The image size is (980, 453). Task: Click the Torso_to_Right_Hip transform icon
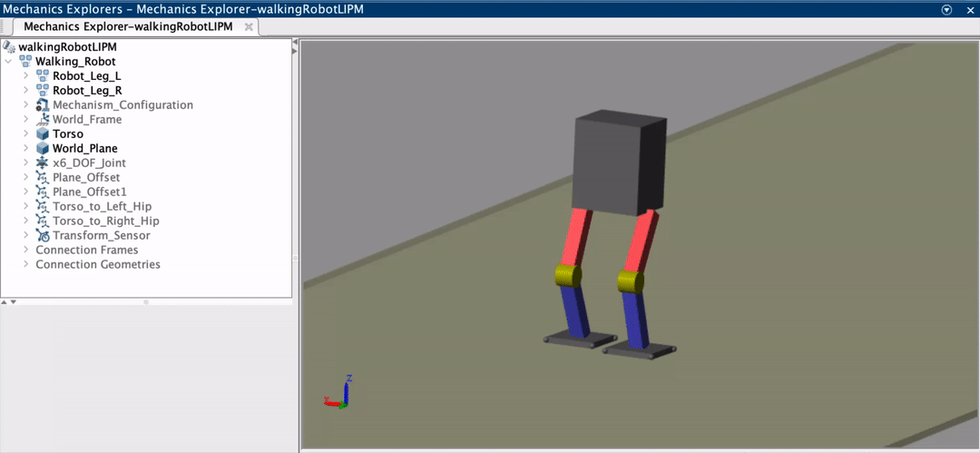(x=43, y=221)
